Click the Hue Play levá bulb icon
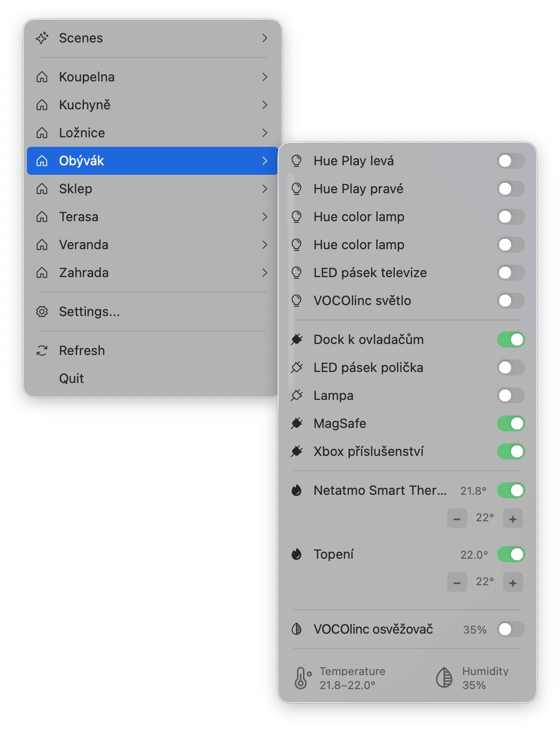 point(296,161)
